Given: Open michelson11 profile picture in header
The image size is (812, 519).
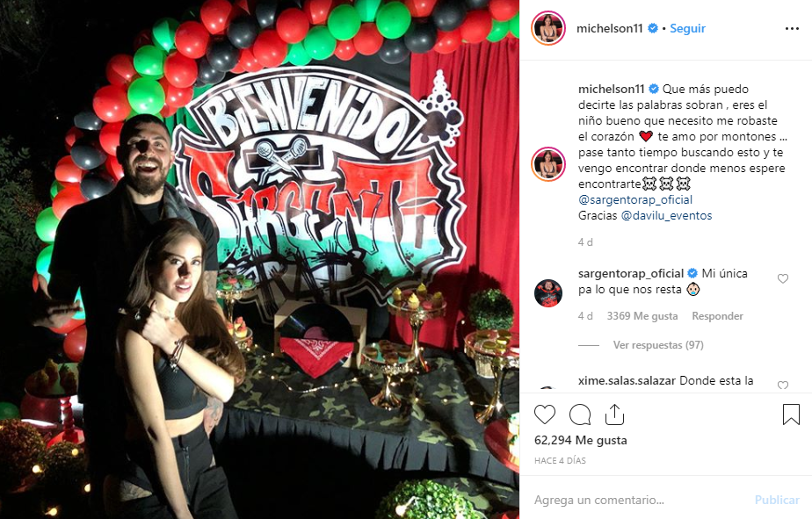Looking at the screenshot, I should (x=548, y=28).
